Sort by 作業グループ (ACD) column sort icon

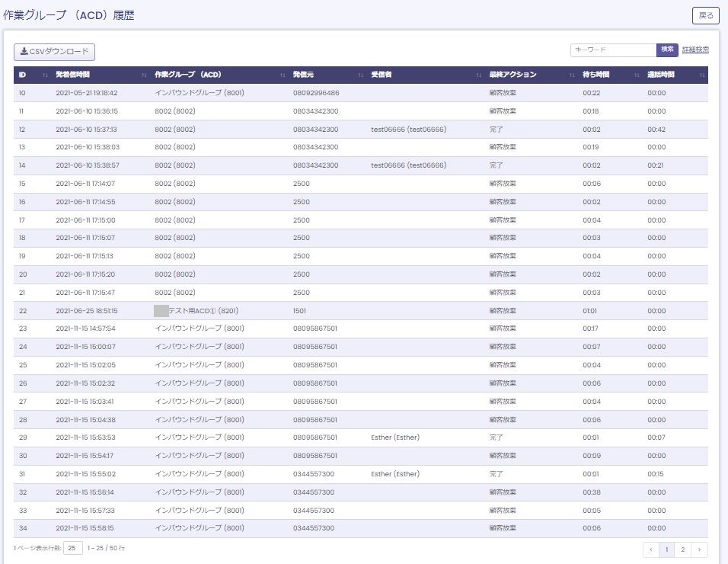pos(282,75)
